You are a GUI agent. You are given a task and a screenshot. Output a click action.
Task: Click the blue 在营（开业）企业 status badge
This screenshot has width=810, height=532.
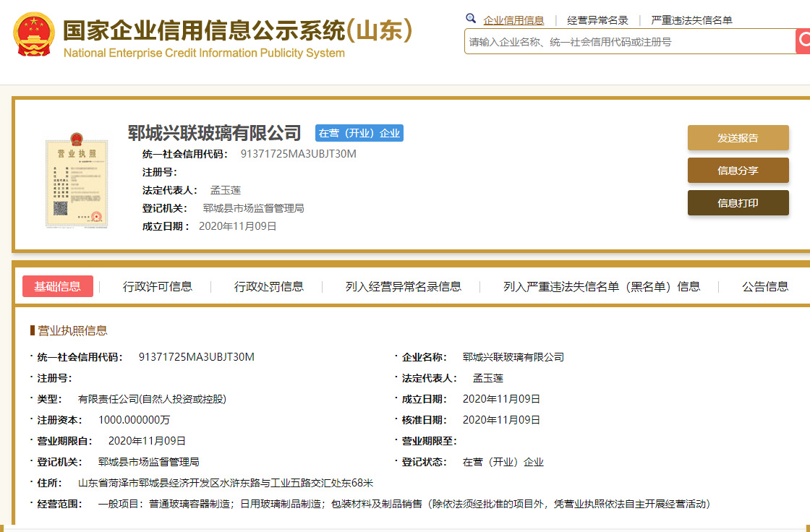(x=359, y=133)
